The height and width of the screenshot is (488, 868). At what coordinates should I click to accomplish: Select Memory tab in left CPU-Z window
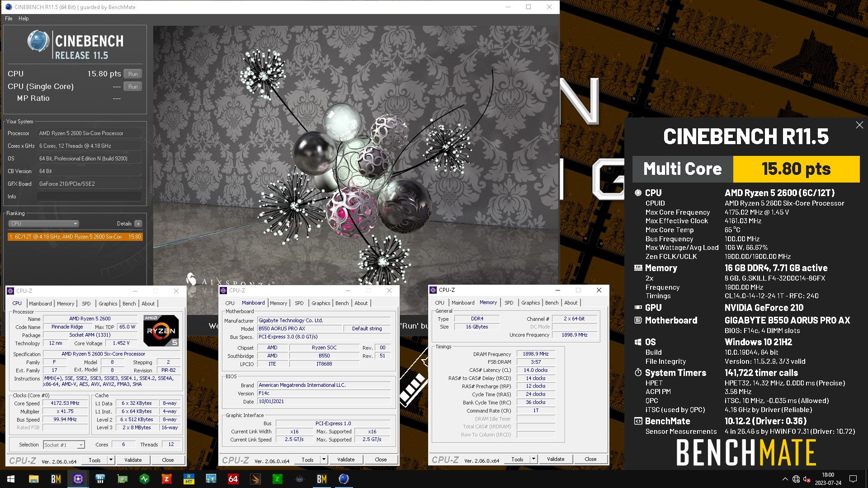(66, 304)
